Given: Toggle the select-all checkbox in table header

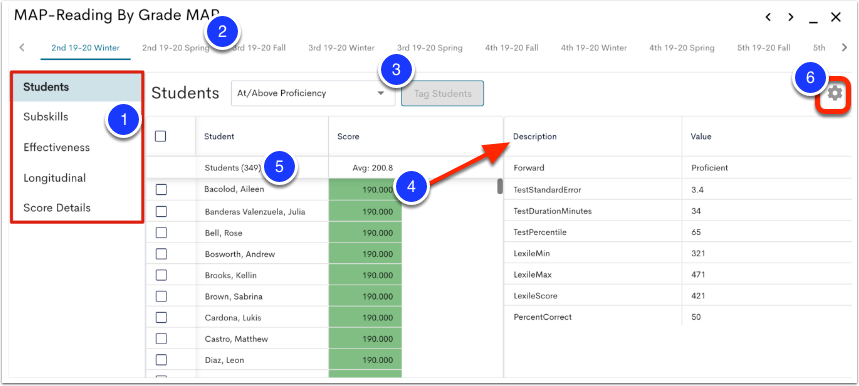Looking at the screenshot, I should [161, 136].
